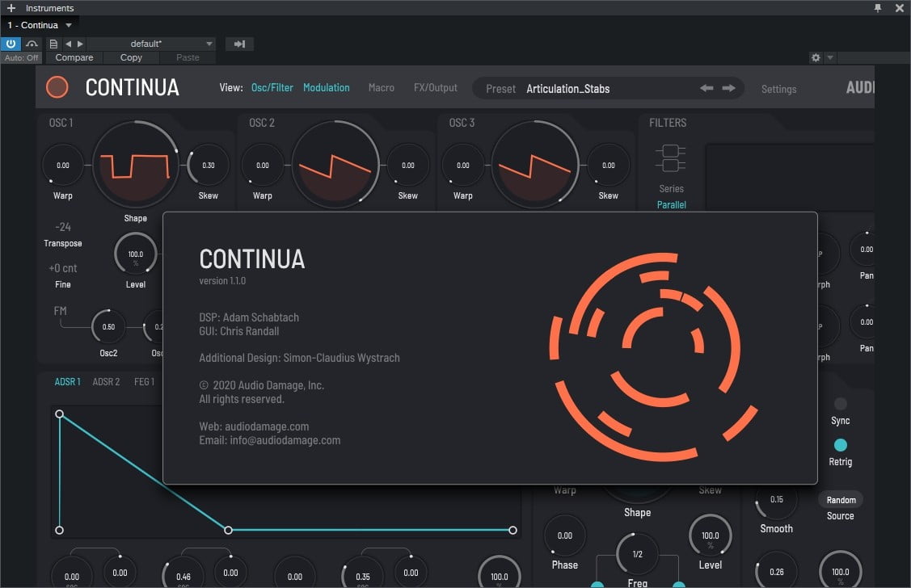Click the Freq knob showing 1/2
This screenshot has width=911, height=588.
pyautogui.click(x=637, y=554)
